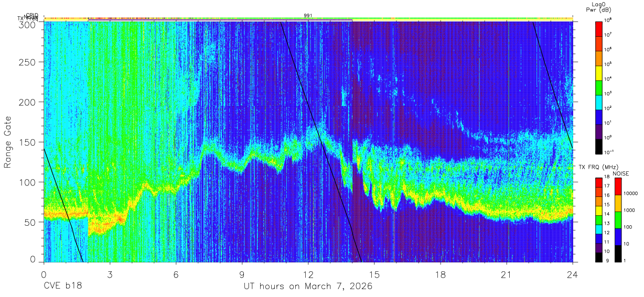644x297 pixels.
Task: Select the yellow 14-15 MHz TX FRQ swatch
Action: [599, 210]
